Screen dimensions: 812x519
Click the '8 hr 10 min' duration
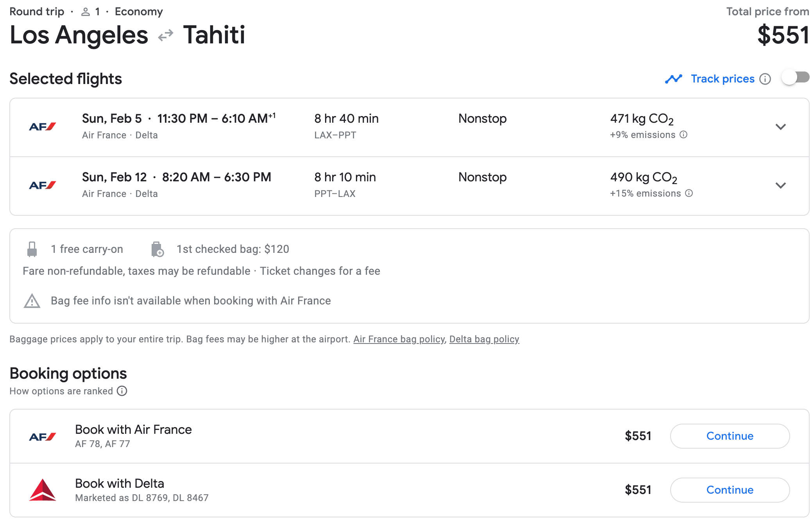point(345,177)
